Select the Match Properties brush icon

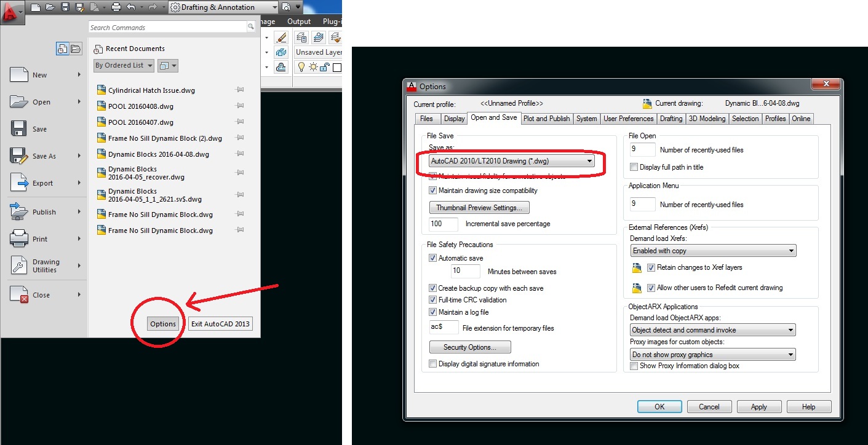pos(281,37)
